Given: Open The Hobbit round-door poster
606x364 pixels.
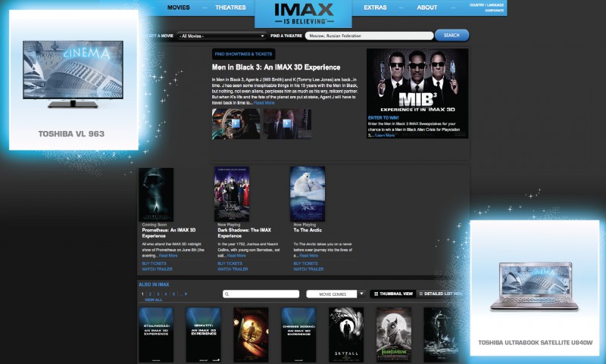Looking at the screenshot, I should click(251, 334).
